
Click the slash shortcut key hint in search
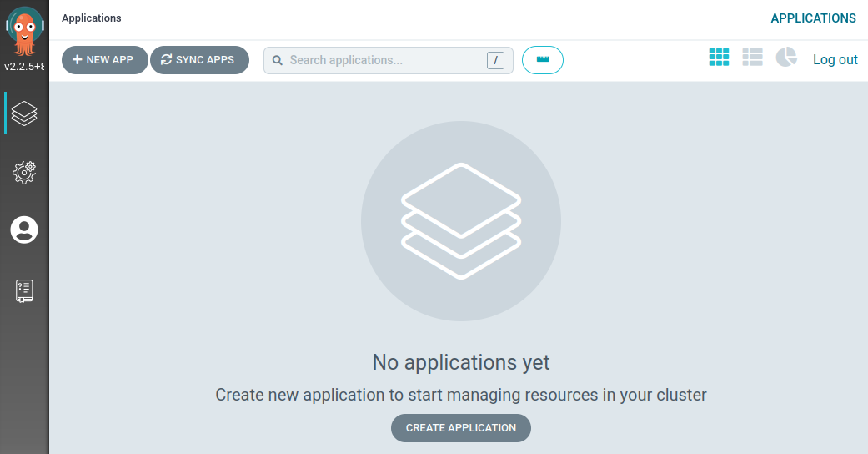pos(495,60)
